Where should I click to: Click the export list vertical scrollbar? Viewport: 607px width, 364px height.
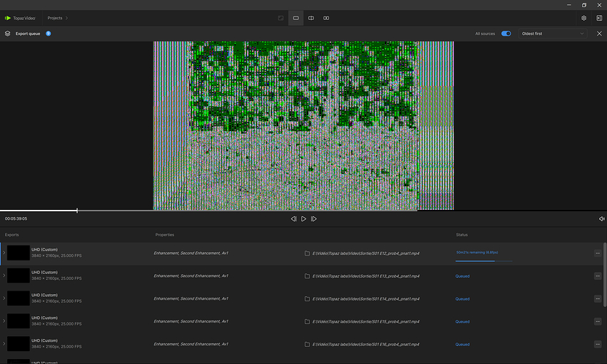pyautogui.click(x=605, y=275)
